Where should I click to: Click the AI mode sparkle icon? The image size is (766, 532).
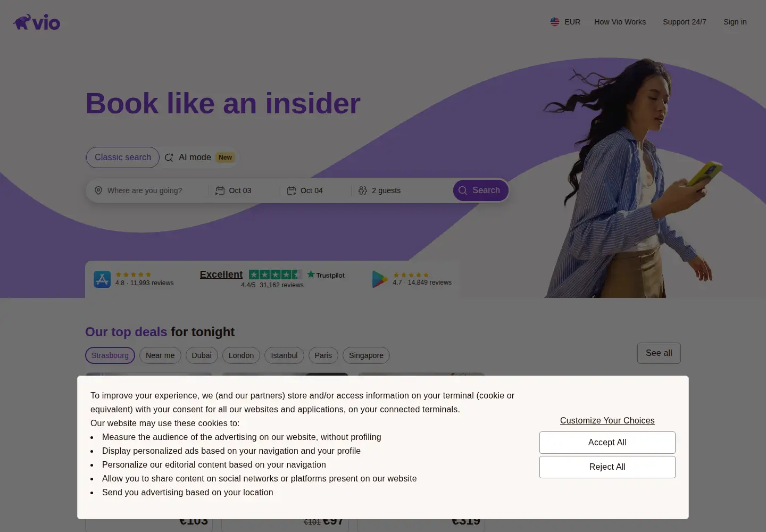[169, 157]
